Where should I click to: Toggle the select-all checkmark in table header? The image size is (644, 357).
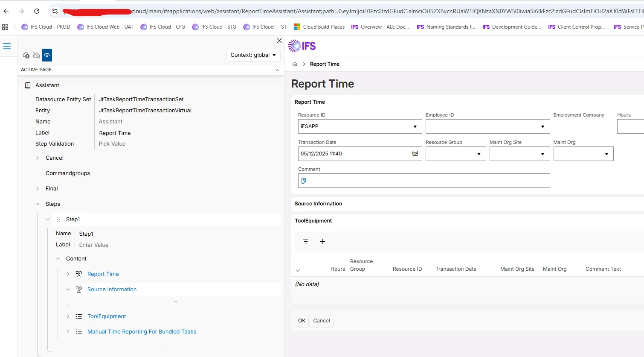coord(298,269)
